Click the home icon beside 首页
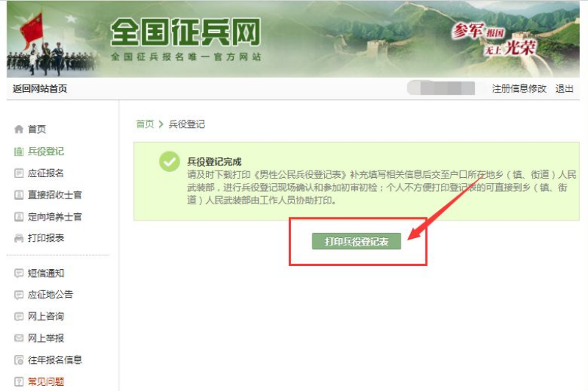 point(19,129)
